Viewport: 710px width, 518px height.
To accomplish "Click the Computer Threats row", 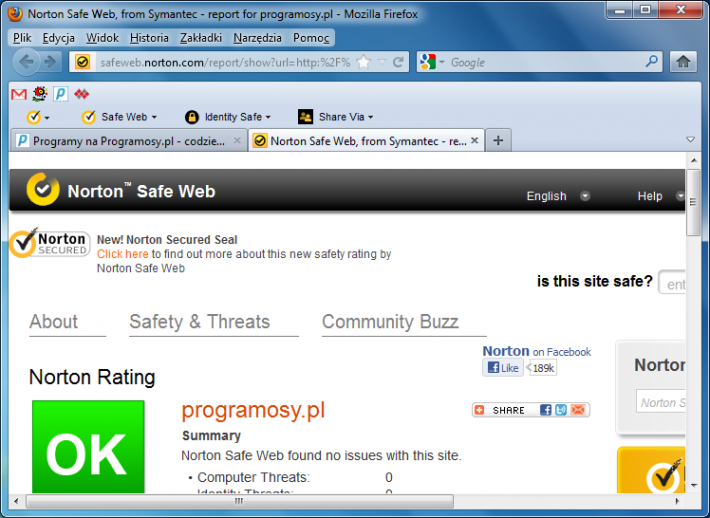I will 290,477.
